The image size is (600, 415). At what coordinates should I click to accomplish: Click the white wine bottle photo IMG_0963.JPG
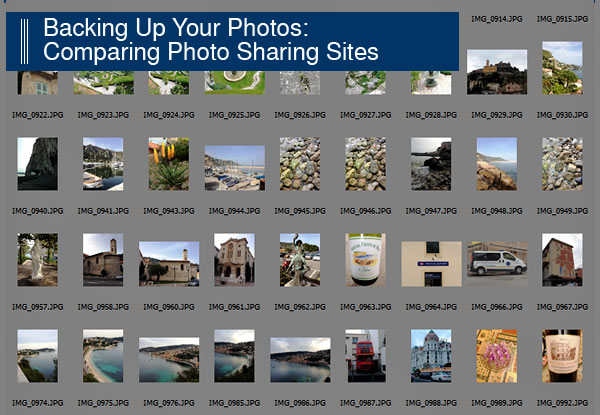click(365, 260)
